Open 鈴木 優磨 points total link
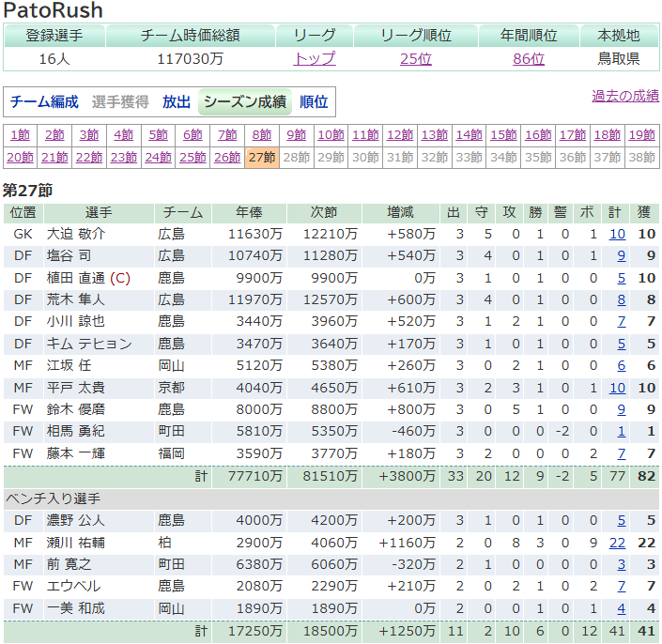Screen dimensions: 662x644 622,409
